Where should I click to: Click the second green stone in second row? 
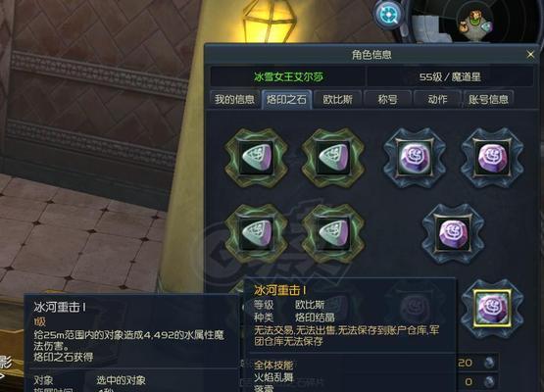(x=333, y=233)
